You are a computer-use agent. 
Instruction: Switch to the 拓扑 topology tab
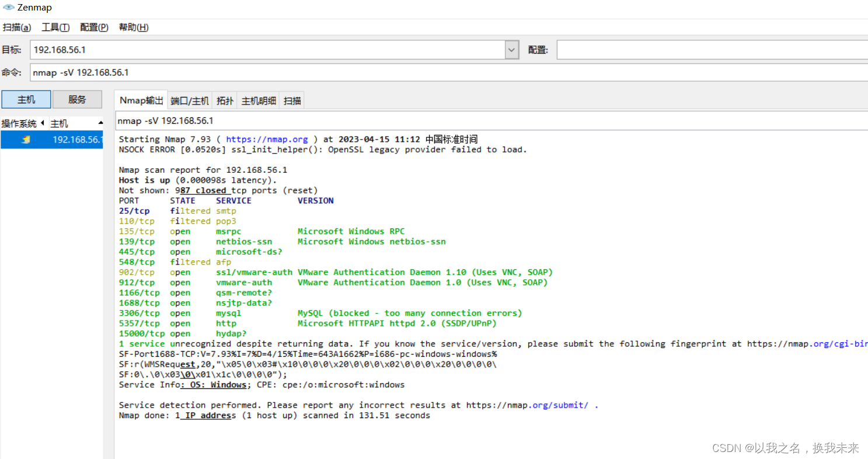coord(225,101)
